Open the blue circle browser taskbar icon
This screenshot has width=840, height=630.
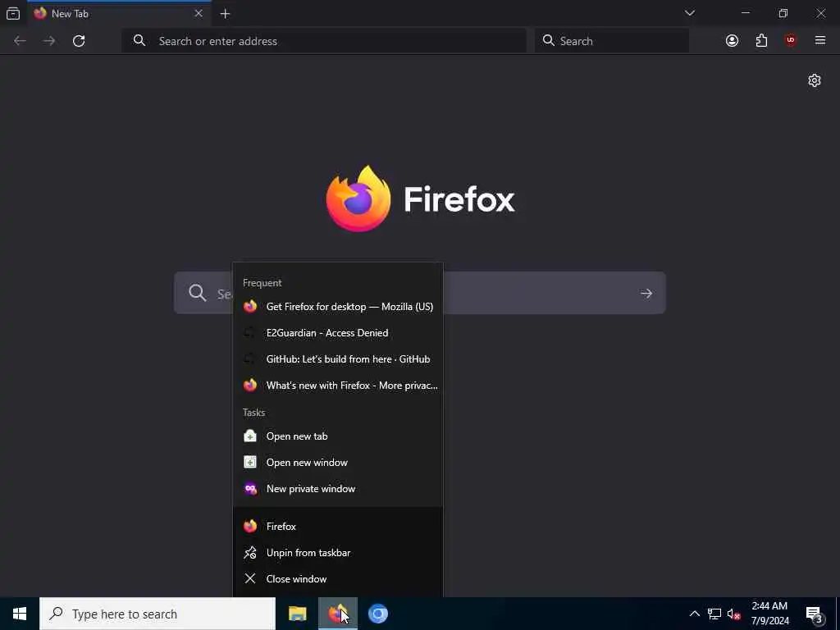377,614
